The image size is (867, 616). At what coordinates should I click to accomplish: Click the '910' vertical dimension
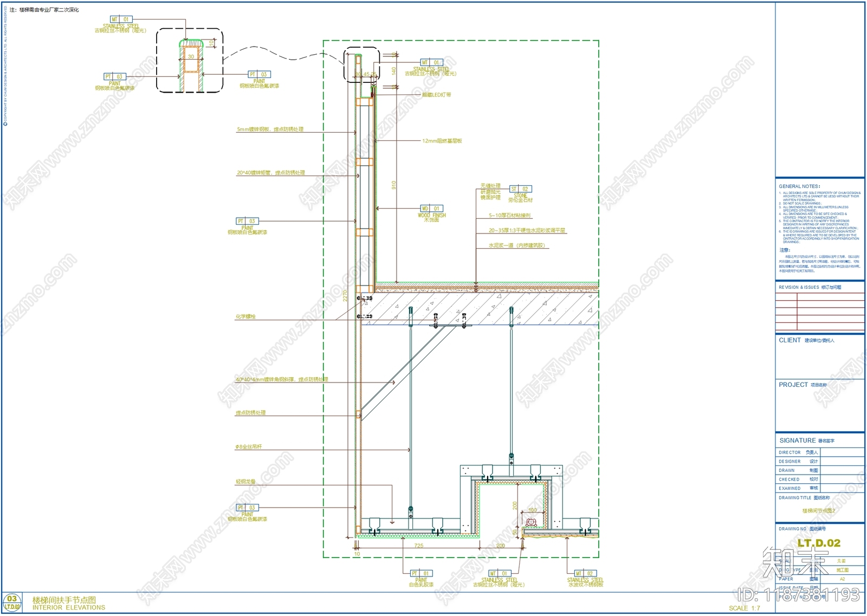[394, 185]
